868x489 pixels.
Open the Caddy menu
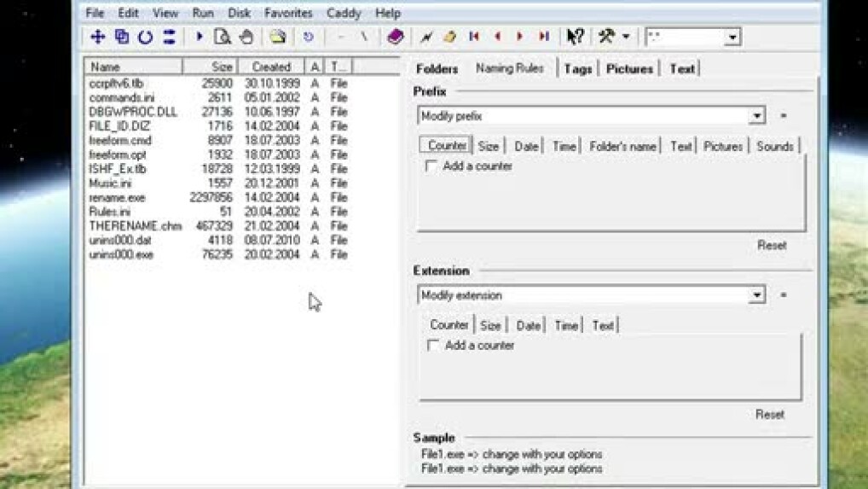(344, 13)
